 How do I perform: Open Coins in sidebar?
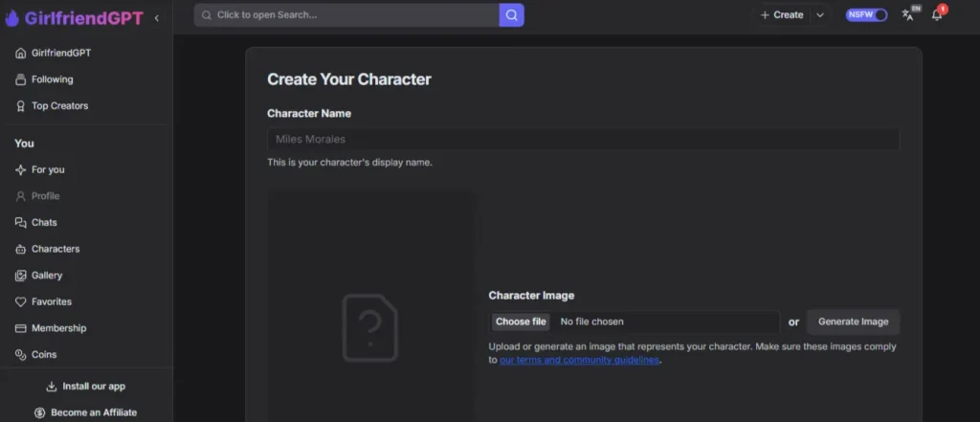point(43,354)
